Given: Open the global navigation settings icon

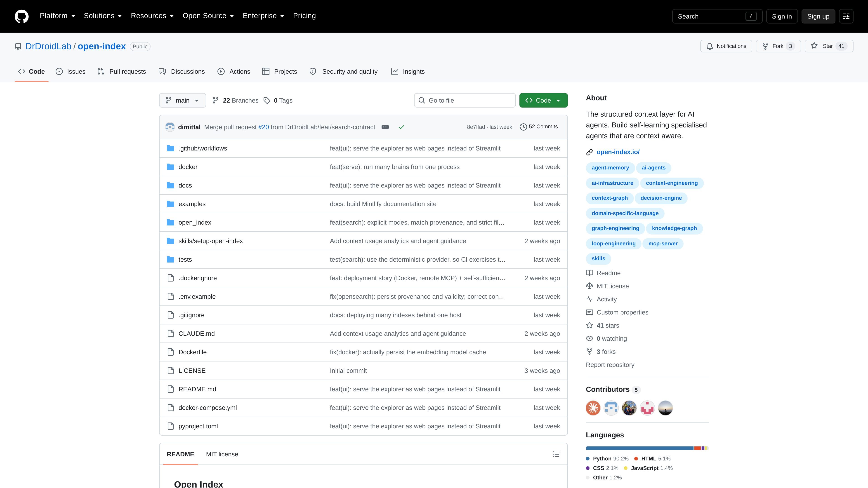Looking at the screenshot, I should point(846,16).
